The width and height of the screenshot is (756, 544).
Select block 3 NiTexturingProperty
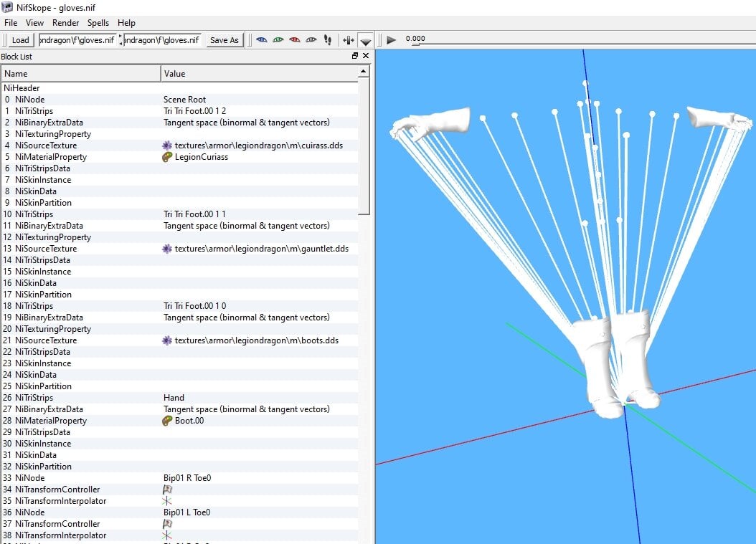(x=180, y=134)
